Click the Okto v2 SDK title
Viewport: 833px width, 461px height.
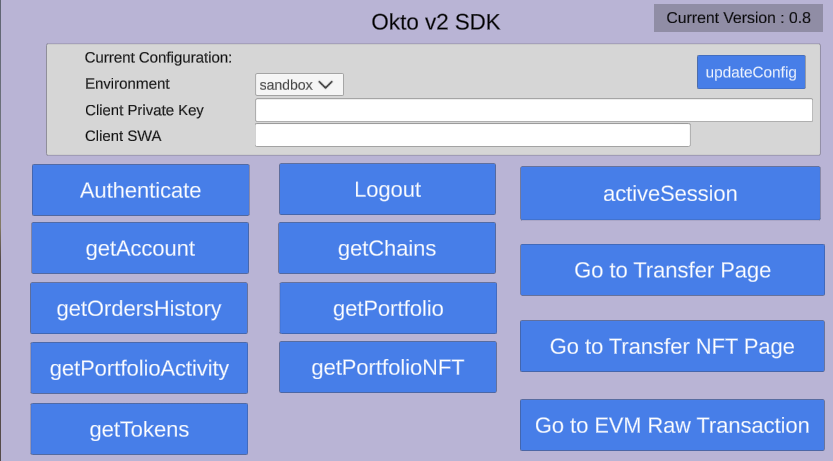point(436,22)
